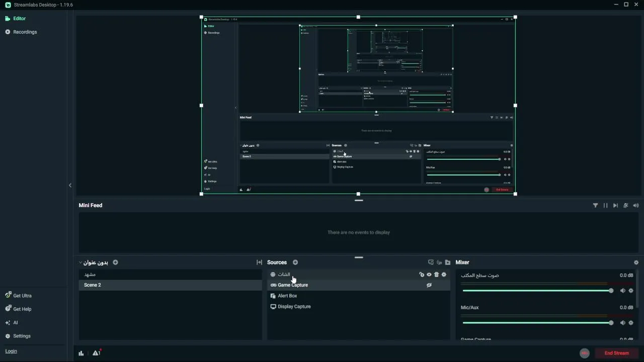Toggle mute event sounds in Mini Feed
The image size is (644, 362).
[626, 205]
